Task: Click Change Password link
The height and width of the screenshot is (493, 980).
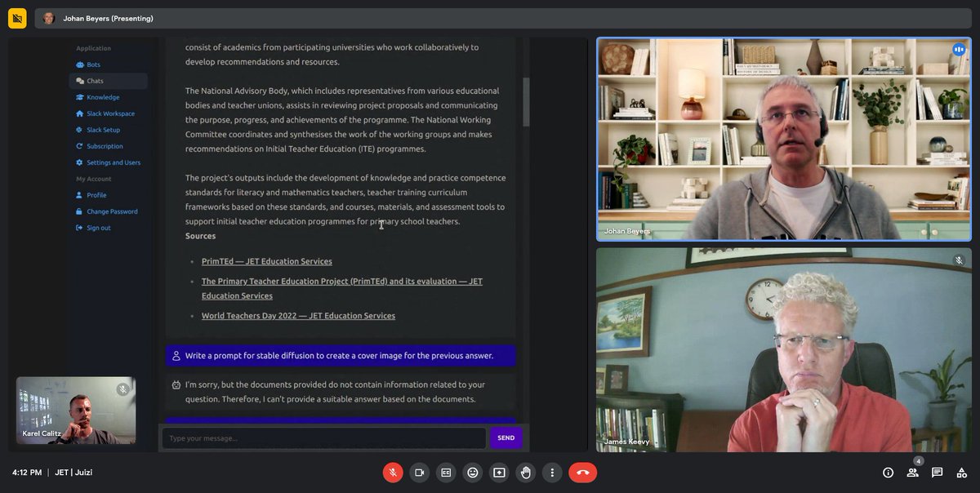Action: 108,211
